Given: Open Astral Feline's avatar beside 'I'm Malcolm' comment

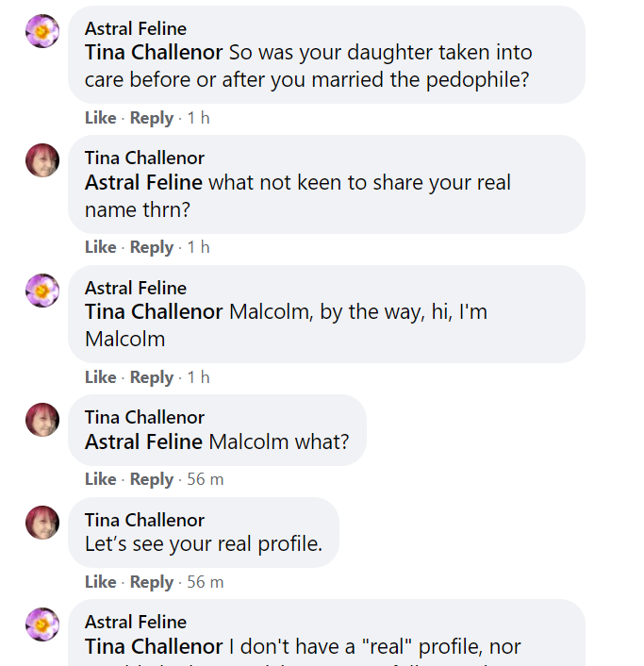Looking at the screenshot, I should coord(42,291).
